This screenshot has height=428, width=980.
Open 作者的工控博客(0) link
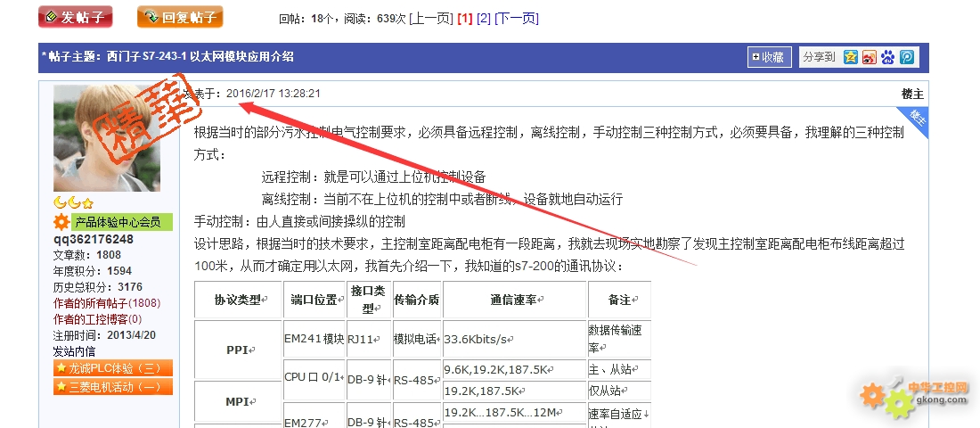tap(97, 319)
